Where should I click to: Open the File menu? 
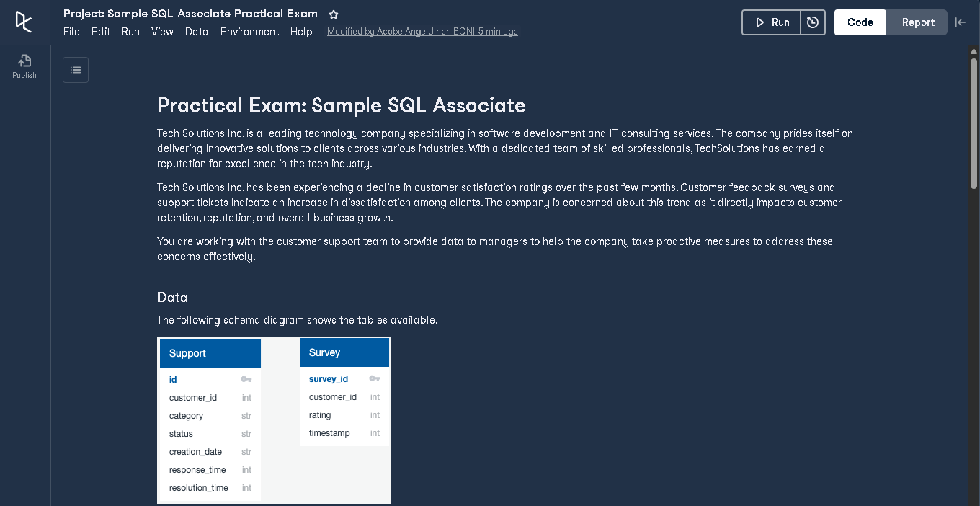tap(71, 32)
